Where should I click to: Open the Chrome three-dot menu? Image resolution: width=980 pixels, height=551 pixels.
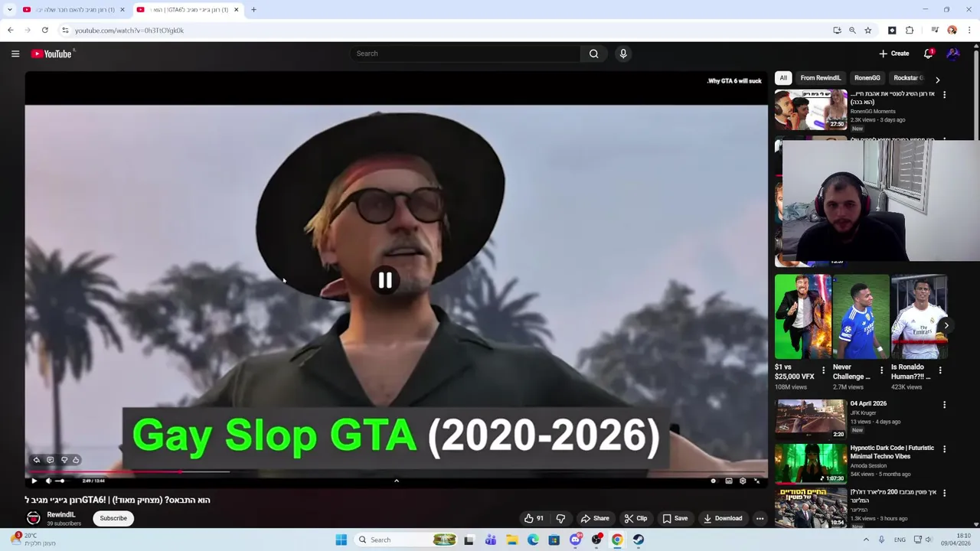click(x=969, y=31)
